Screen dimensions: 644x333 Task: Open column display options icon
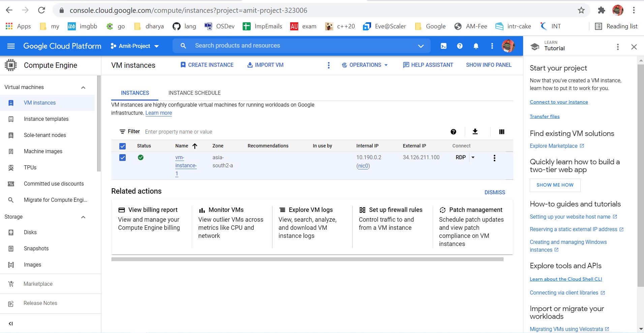point(501,132)
